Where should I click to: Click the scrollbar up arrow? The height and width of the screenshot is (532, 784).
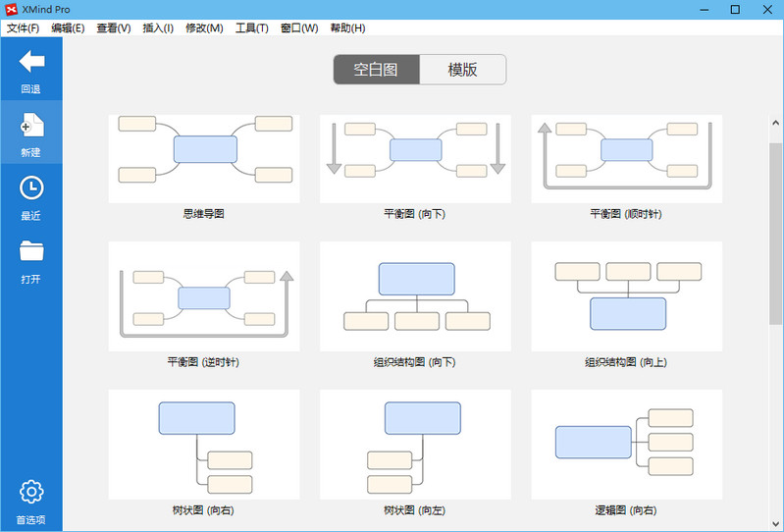point(775,123)
